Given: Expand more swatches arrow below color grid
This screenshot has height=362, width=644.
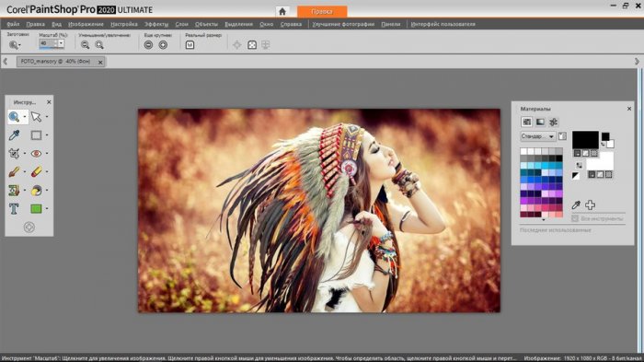Looking at the screenshot, I should [x=543, y=219].
